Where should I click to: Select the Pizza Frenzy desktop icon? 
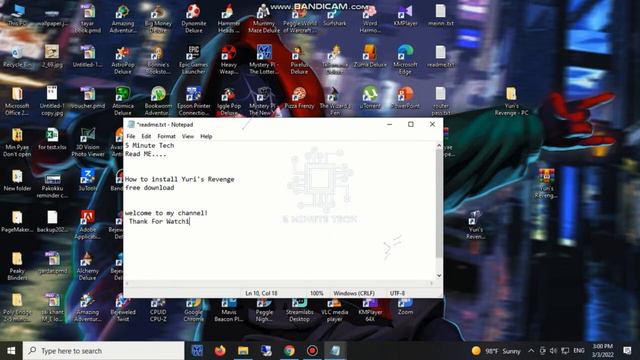coord(299,98)
